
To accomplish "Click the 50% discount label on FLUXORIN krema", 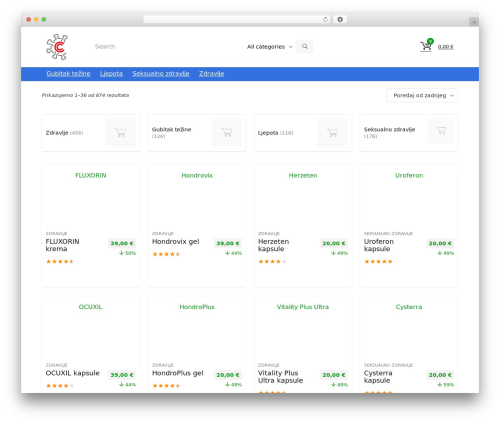I will click(128, 253).
